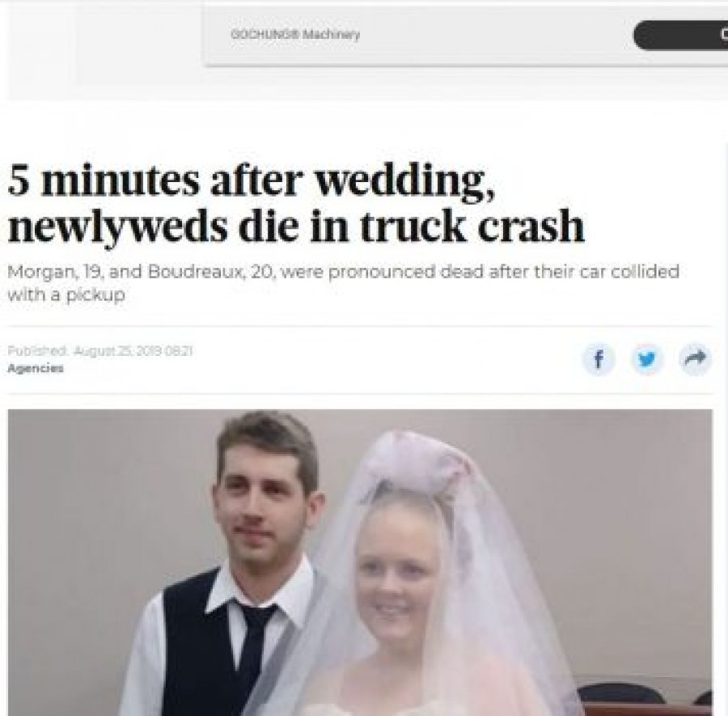Open the GOCHUNG Machinery ad link

coord(295,34)
